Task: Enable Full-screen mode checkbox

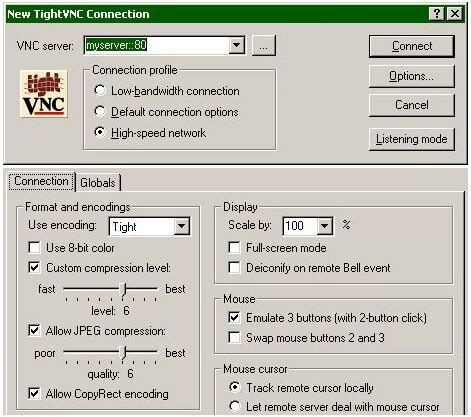Action: pyautogui.click(x=234, y=248)
